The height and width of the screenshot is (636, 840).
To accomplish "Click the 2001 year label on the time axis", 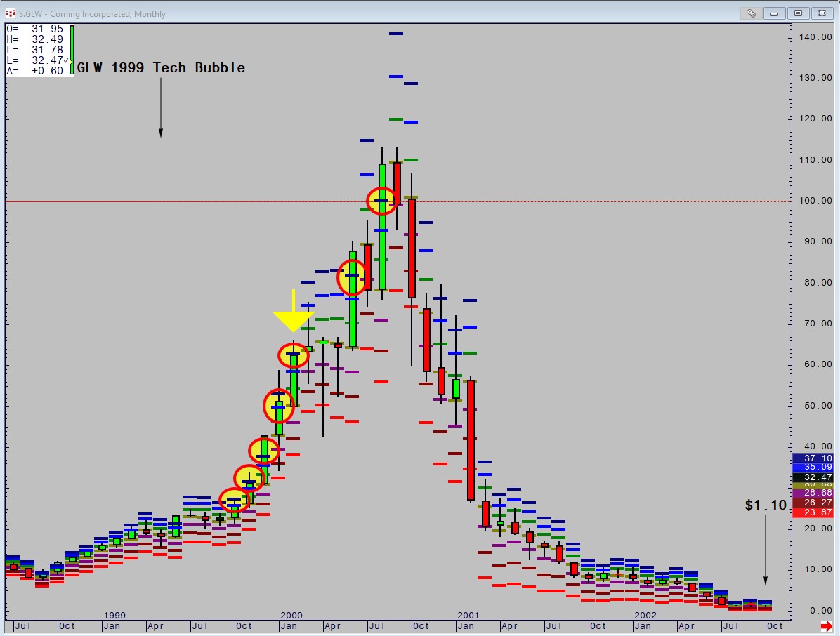I will click(468, 616).
